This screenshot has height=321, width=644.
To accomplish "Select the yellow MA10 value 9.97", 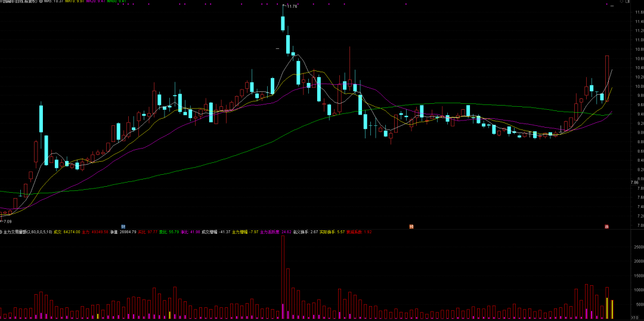I will [x=75, y=2].
